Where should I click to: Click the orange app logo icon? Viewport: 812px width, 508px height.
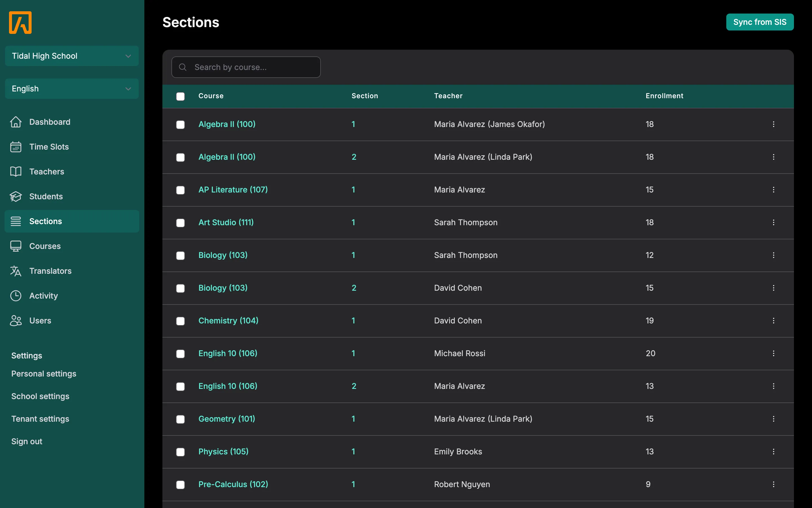pyautogui.click(x=20, y=23)
